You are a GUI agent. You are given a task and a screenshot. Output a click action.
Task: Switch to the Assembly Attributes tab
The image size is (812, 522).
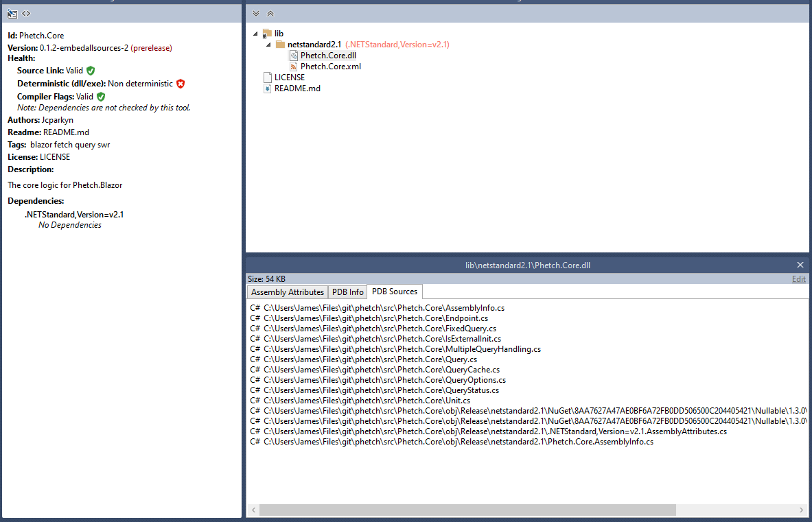[288, 292]
